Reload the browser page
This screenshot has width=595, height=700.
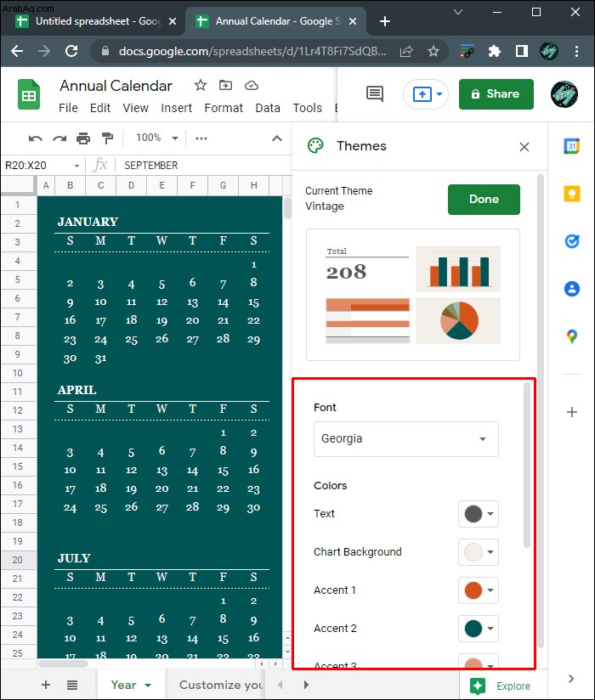tap(71, 51)
